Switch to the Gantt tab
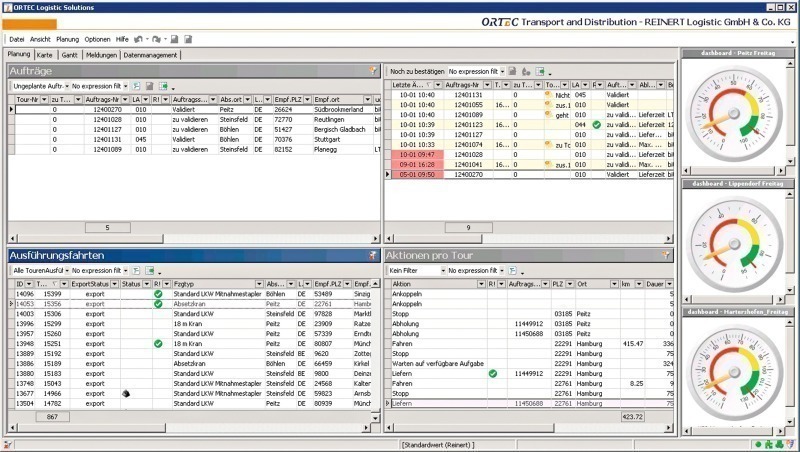800x452 pixels. [x=69, y=55]
